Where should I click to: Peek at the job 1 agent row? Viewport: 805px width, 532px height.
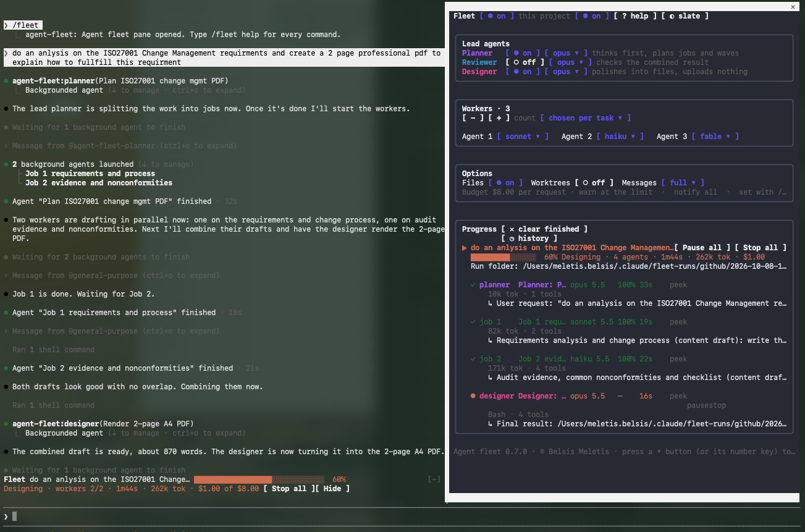[678, 322]
